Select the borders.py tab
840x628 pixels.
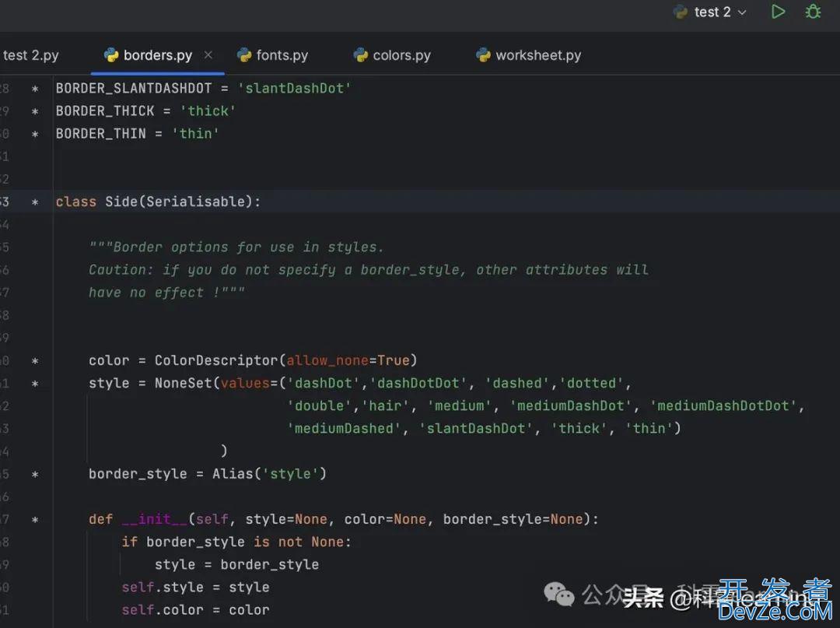pos(157,55)
